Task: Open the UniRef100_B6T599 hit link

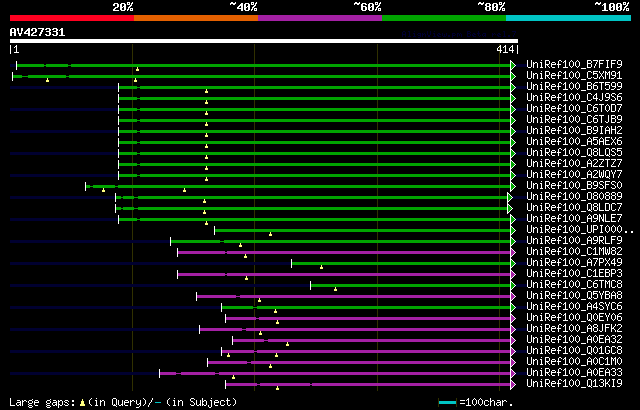Action: 574,86
